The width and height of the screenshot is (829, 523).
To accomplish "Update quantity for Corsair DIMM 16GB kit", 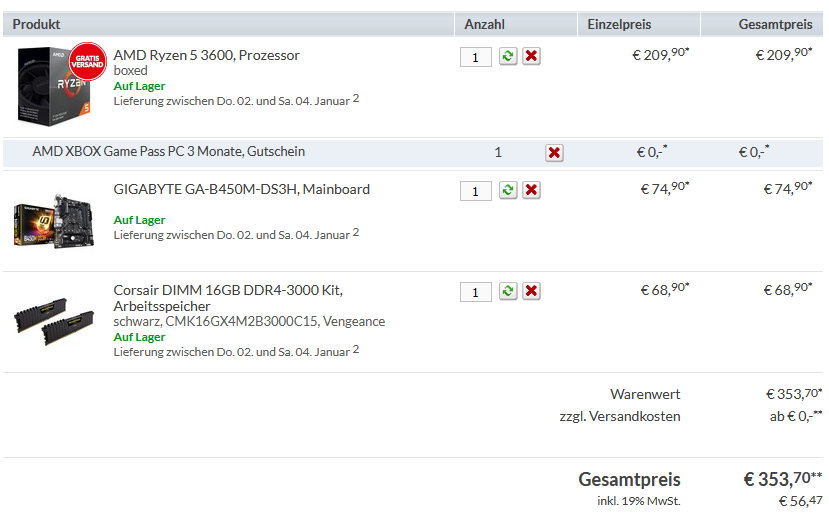I will 508,291.
